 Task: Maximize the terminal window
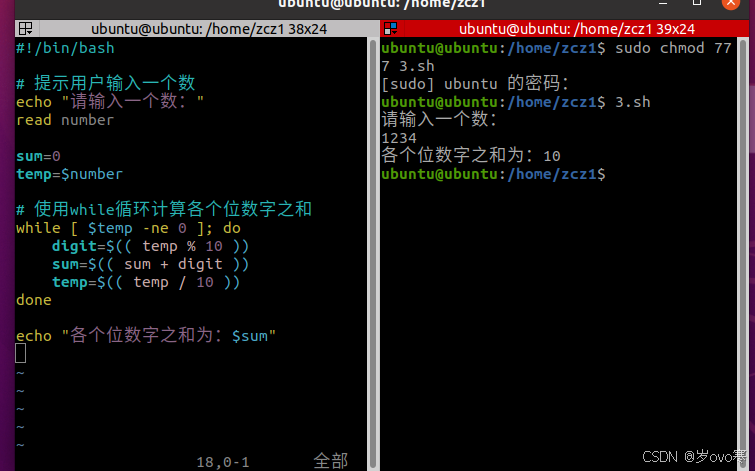697,3
